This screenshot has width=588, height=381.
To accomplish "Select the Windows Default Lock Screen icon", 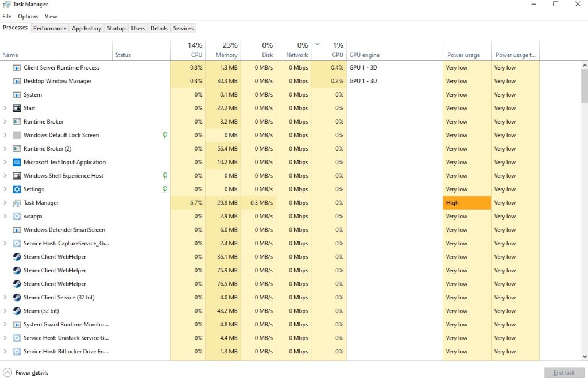I will point(17,135).
